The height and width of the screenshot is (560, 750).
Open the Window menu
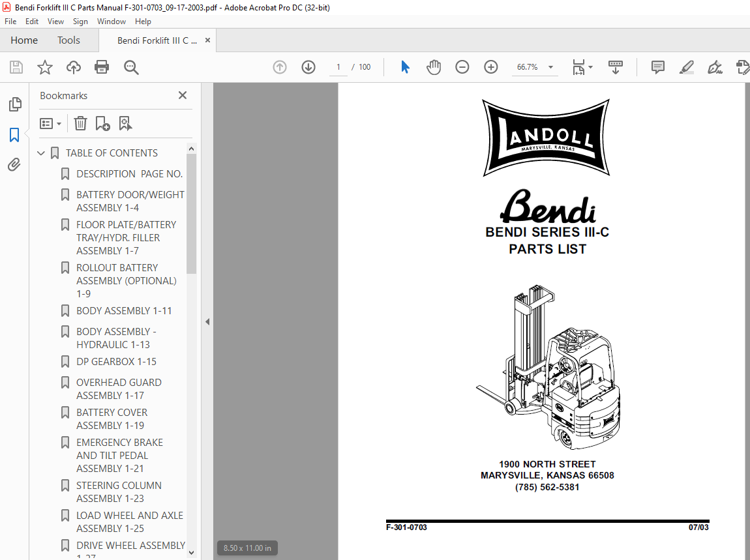[112, 21]
